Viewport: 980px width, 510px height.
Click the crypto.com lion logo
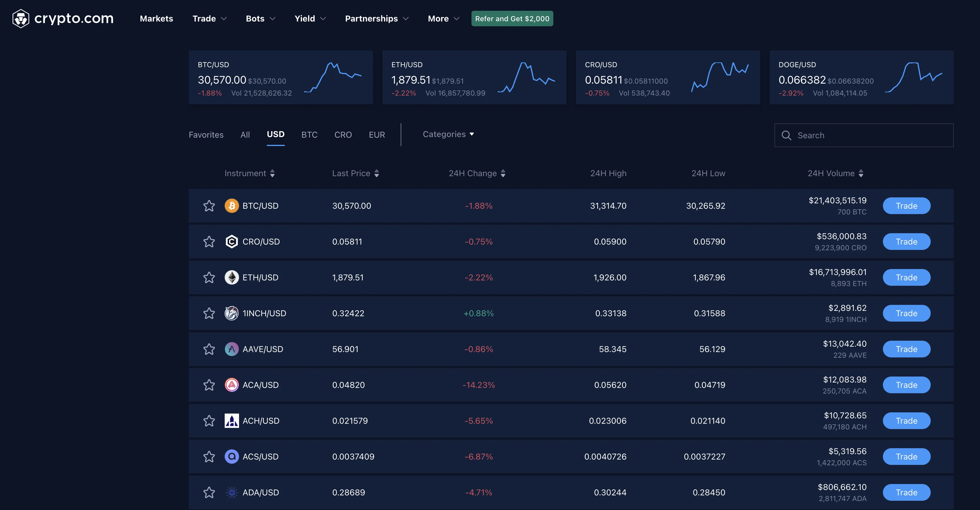21,18
